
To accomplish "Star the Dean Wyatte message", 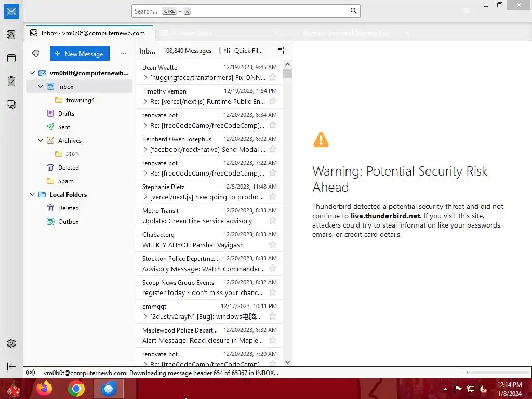I will tap(272, 77).
